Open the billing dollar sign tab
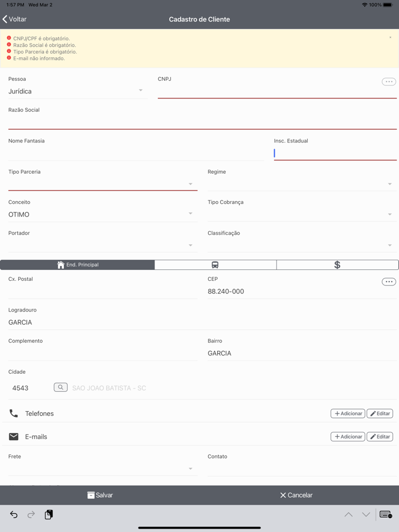 click(337, 265)
